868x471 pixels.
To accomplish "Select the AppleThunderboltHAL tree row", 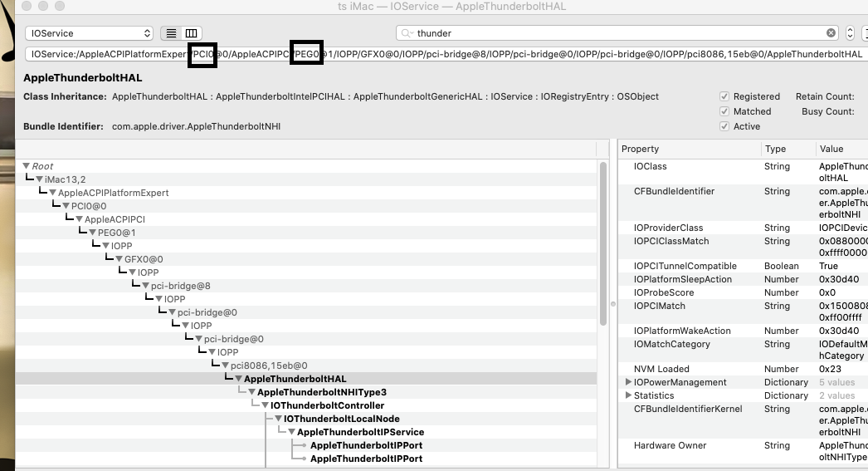I will coord(306,379).
